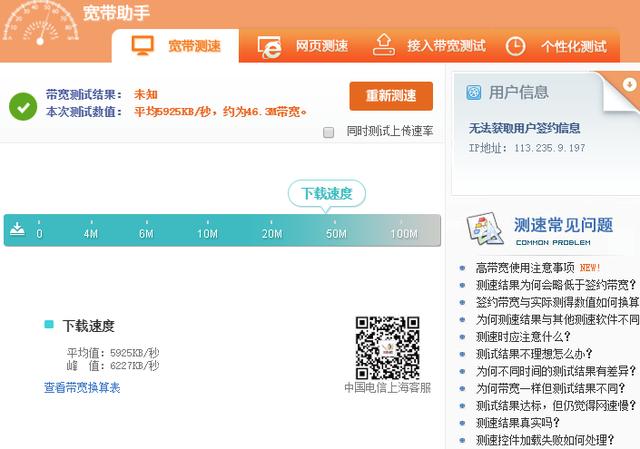
Task: Click the 宽带助手 title text
Action: coord(116,13)
